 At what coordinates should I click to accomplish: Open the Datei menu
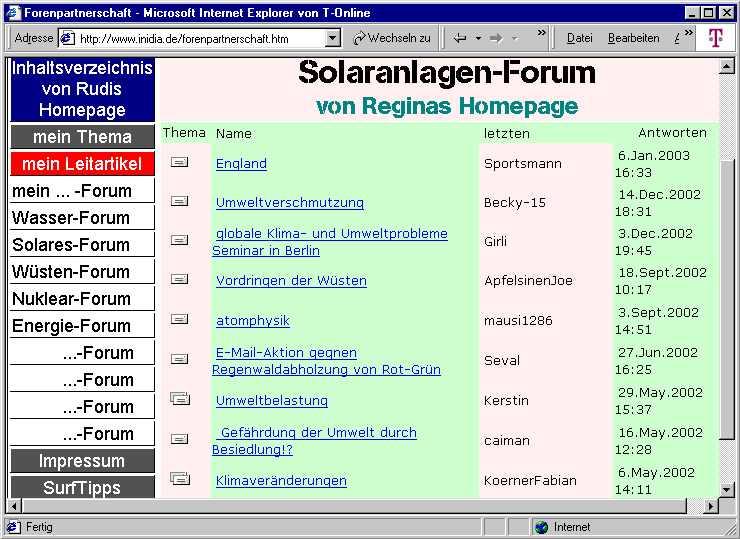click(x=580, y=38)
